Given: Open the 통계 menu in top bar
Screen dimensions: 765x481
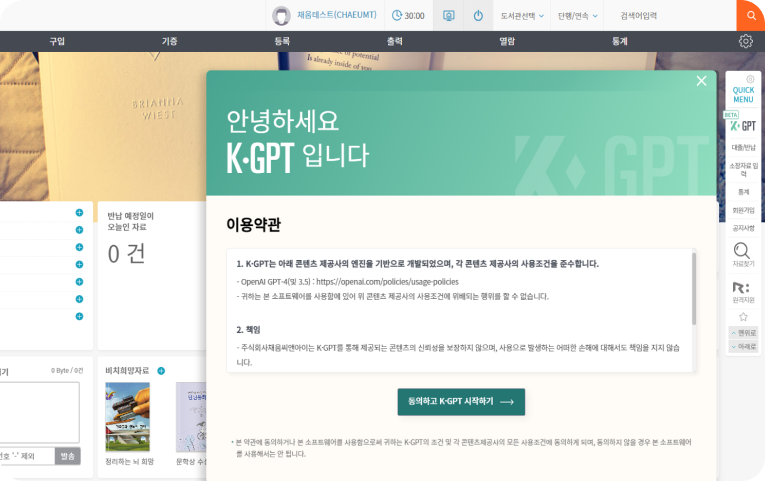Looking at the screenshot, I should point(620,41).
